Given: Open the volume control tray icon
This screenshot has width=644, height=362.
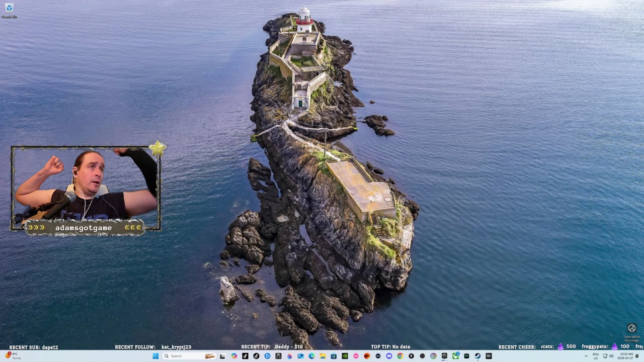Looking at the screenshot, I should pyautogui.click(x=611, y=356).
